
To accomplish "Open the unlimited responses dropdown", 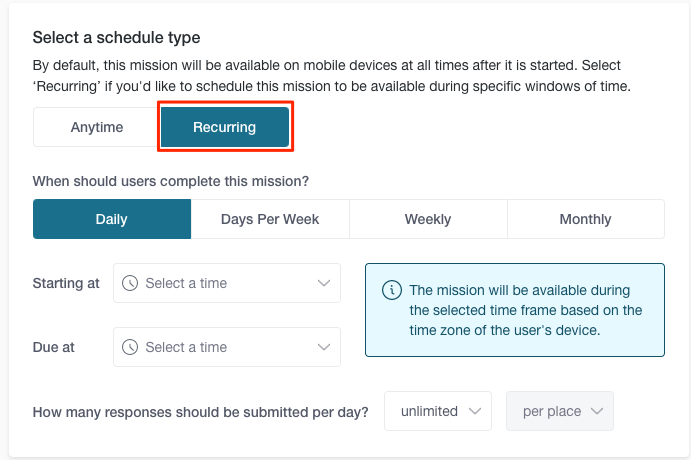I will 438,411.
